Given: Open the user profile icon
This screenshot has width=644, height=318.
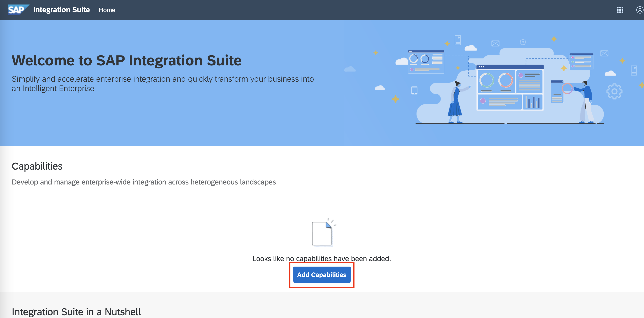Looking at the screenshot, I should point(639,10).
